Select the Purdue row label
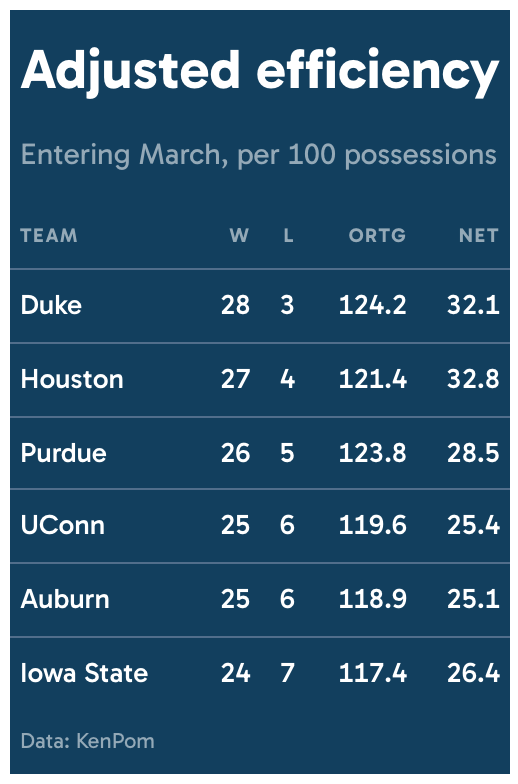Viewport: 518px width, 784px height. (64, 453)
